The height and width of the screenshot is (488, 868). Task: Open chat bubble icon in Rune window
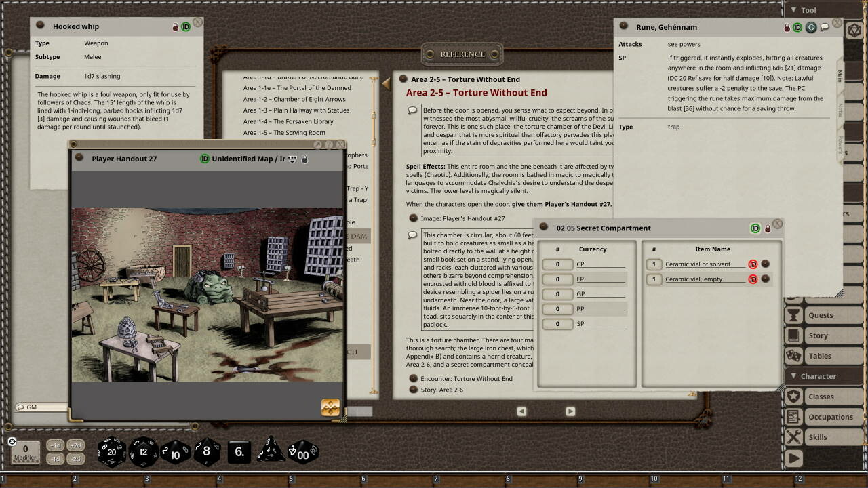coord(825,27)
